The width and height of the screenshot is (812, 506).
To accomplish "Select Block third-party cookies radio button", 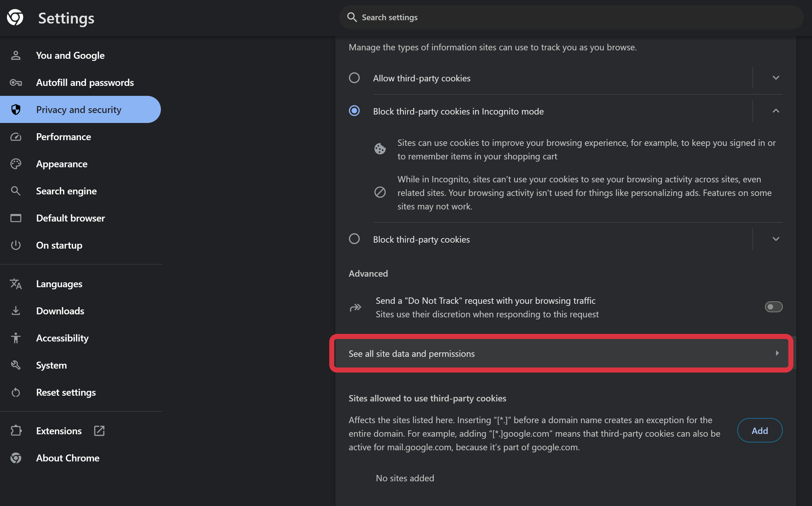I will point(354,239).
